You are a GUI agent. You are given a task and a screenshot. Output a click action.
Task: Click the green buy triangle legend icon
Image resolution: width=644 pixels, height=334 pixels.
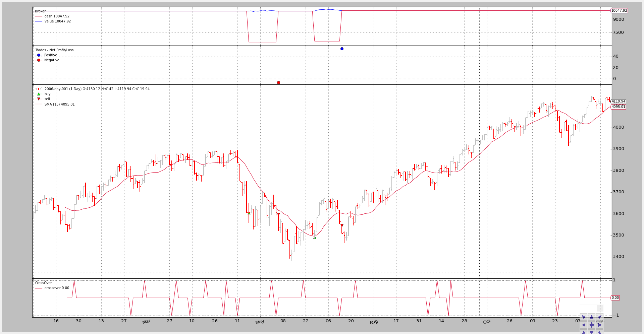[39, 94]
